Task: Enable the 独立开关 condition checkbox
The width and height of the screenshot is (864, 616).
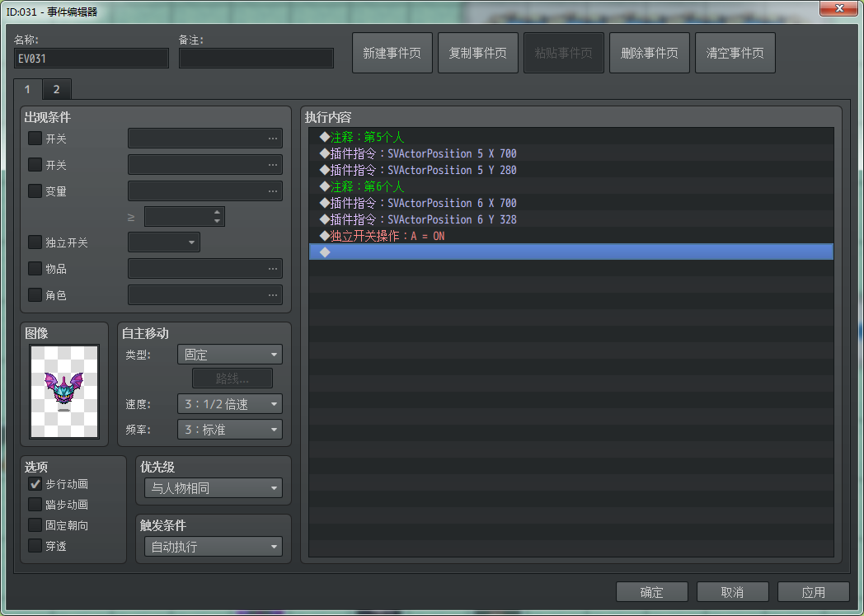Action: coord(35,242)
